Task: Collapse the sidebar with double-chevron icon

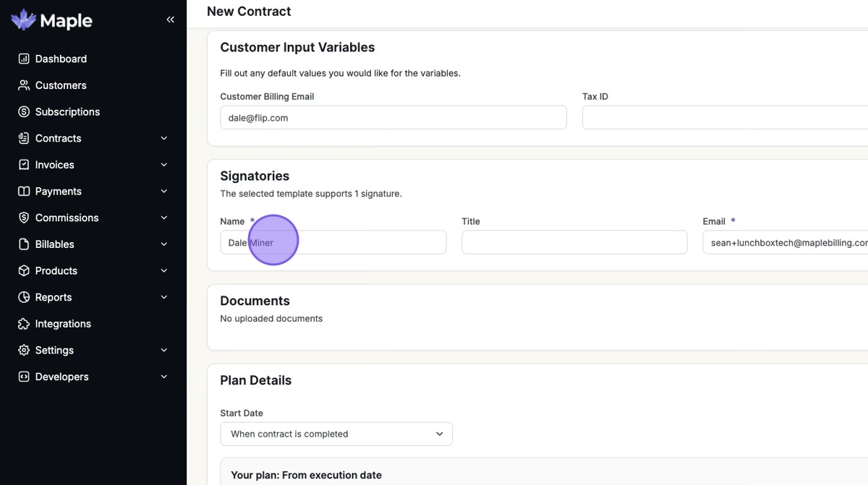Action: click(170, 20)
